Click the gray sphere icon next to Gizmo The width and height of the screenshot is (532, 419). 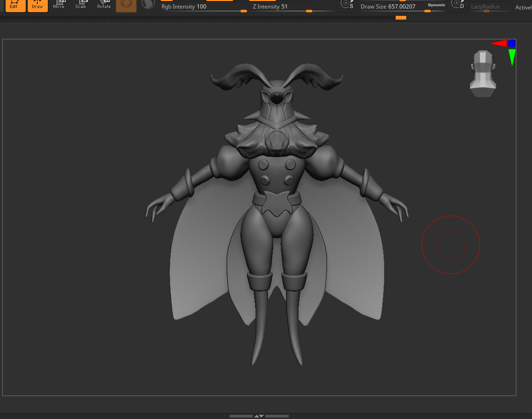(148, 4)
